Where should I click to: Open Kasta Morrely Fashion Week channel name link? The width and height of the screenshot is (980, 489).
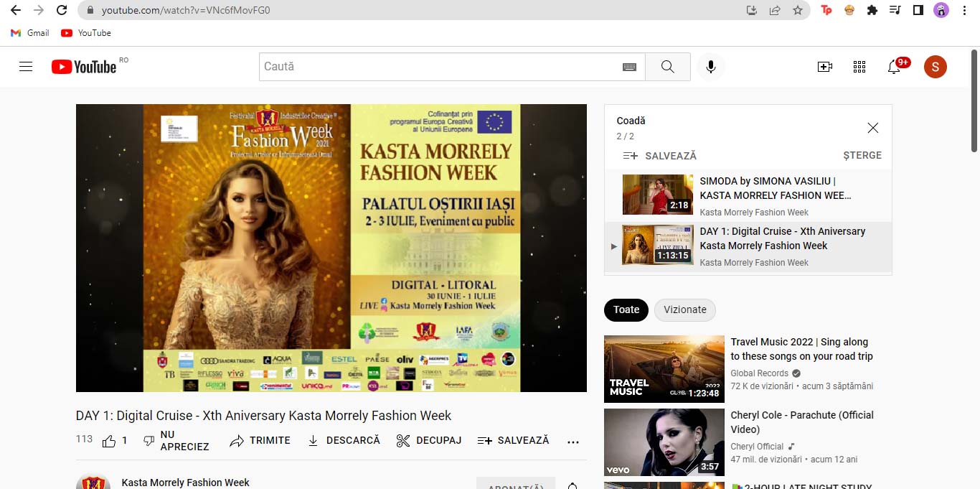pos(186,483)
